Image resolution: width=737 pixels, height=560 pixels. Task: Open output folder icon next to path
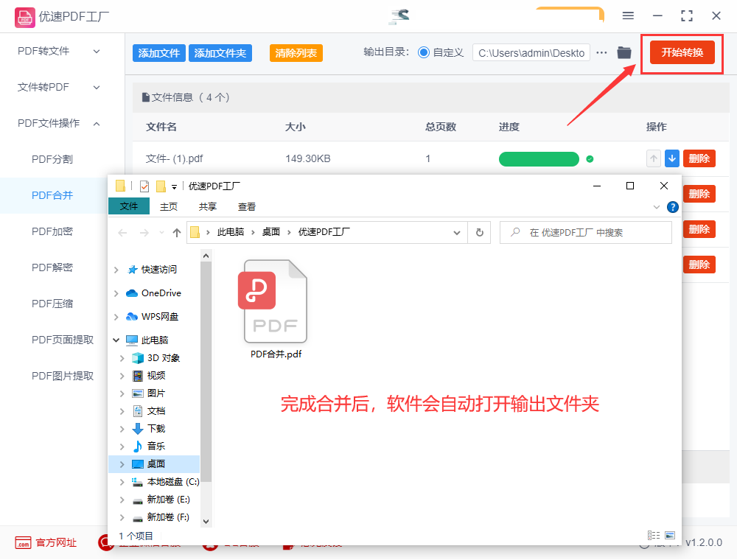624,52
